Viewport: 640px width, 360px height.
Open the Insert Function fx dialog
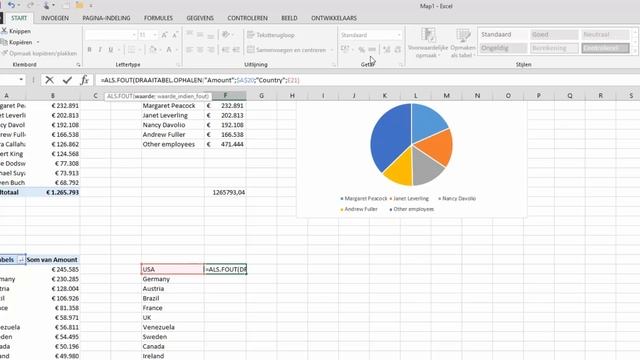pos(84,80)
